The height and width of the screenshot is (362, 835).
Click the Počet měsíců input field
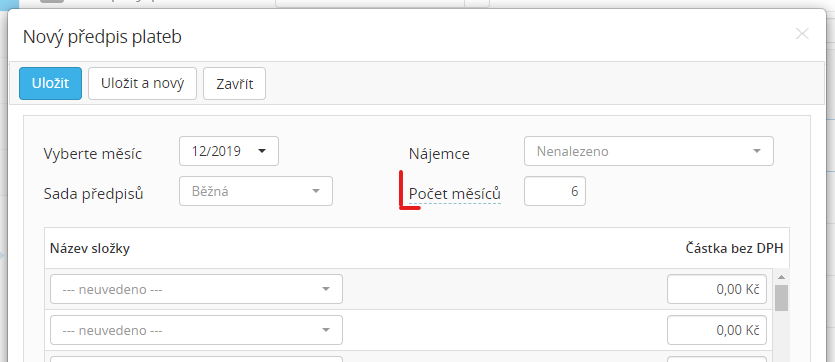[x=555, y=191]
